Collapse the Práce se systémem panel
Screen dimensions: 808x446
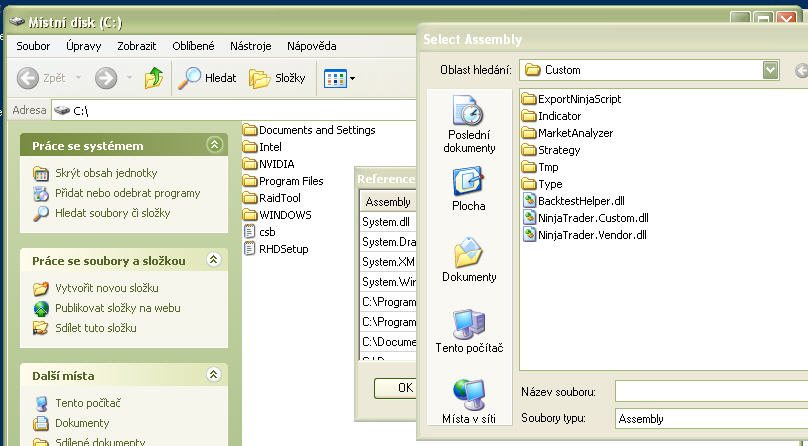[x=213, y=145]
